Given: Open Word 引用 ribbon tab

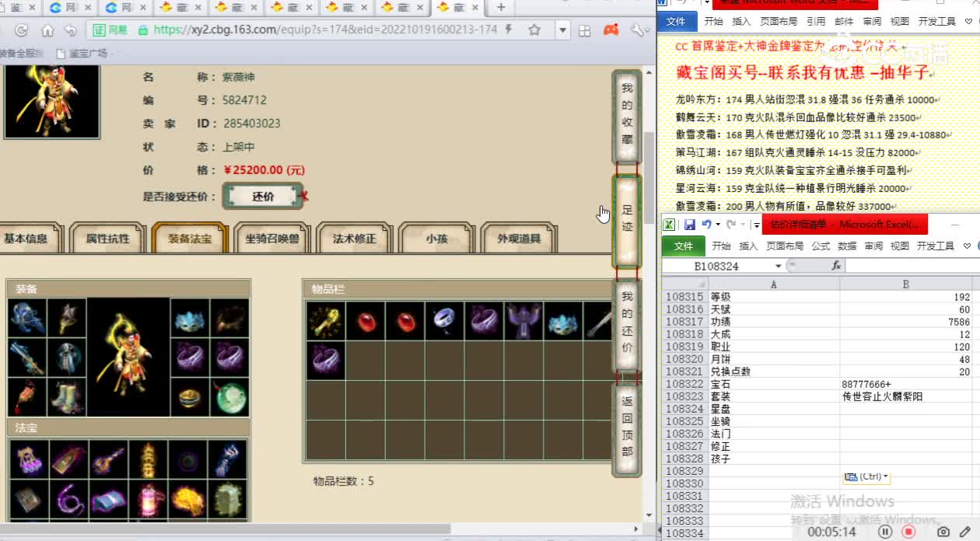Looking at the screenshot, I should point(816,22).
